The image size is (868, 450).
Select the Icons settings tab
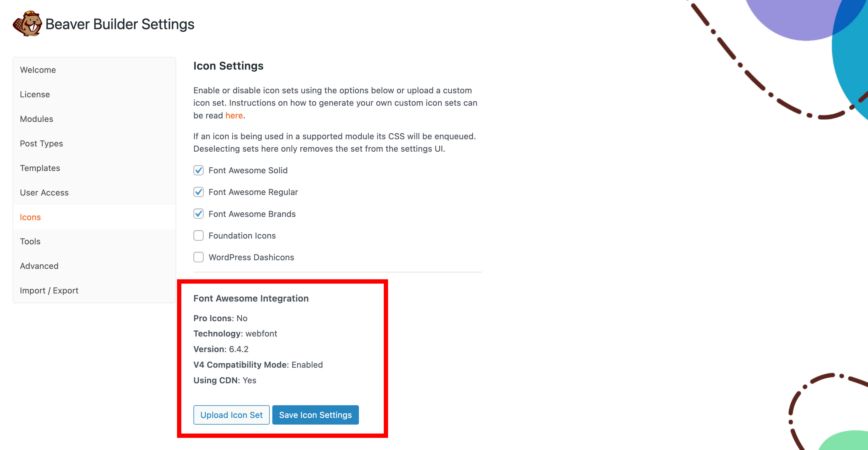click(30, 217)
